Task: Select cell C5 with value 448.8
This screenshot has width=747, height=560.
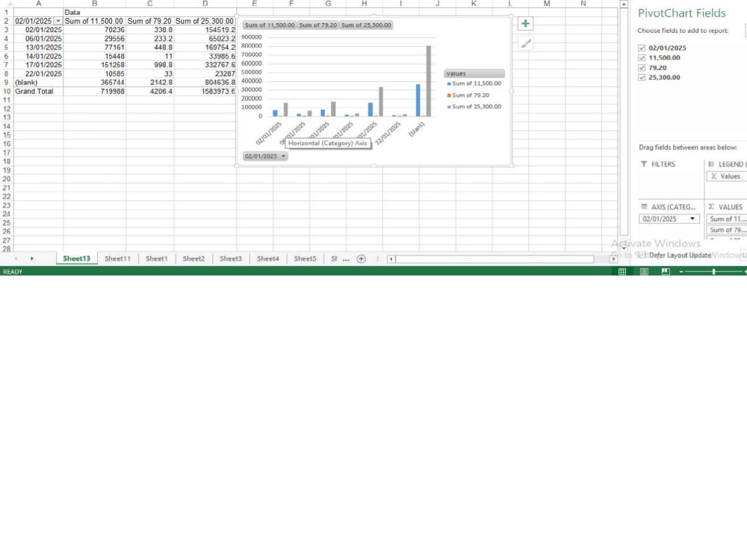Action: [149, 48]
